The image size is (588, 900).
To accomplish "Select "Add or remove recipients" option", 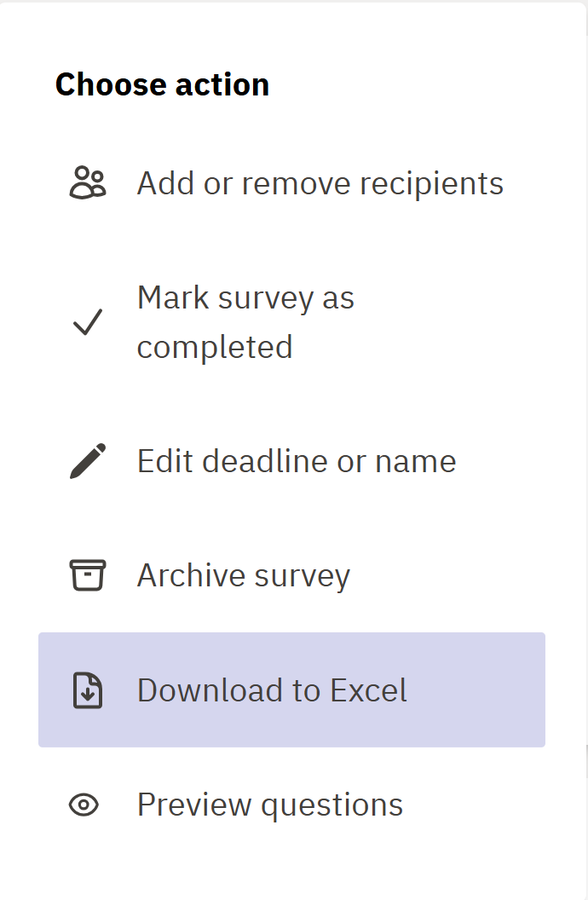I will (320, 183).
